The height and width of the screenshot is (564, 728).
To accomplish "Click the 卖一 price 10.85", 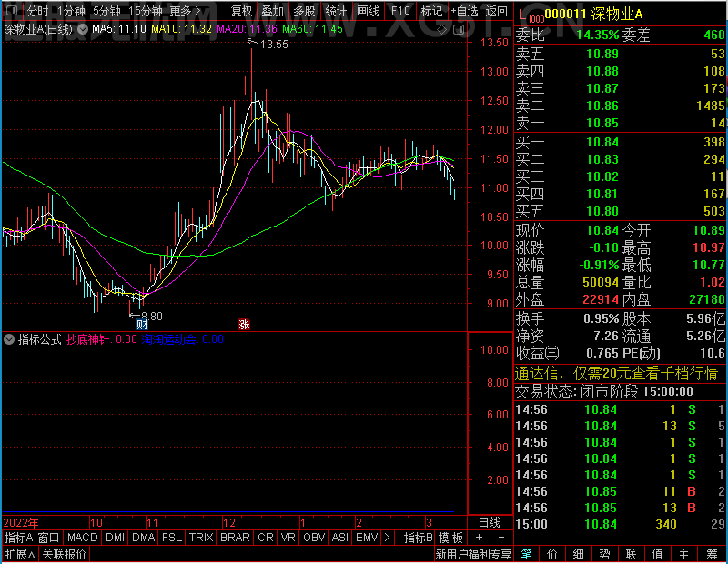I will (x=602, y=123).
